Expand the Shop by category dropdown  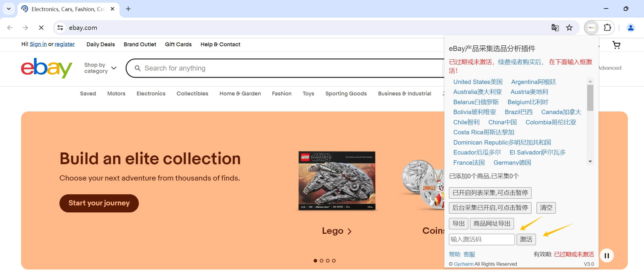[100, 68]
